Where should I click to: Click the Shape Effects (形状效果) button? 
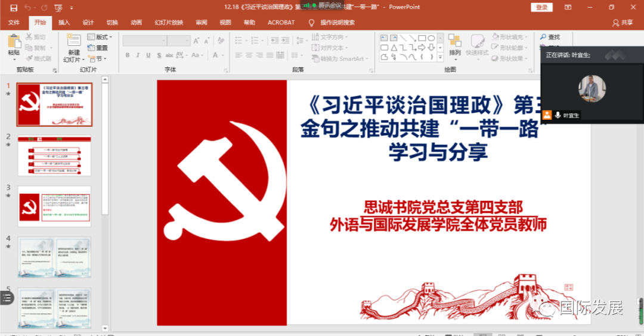click(x=510, y=58)
